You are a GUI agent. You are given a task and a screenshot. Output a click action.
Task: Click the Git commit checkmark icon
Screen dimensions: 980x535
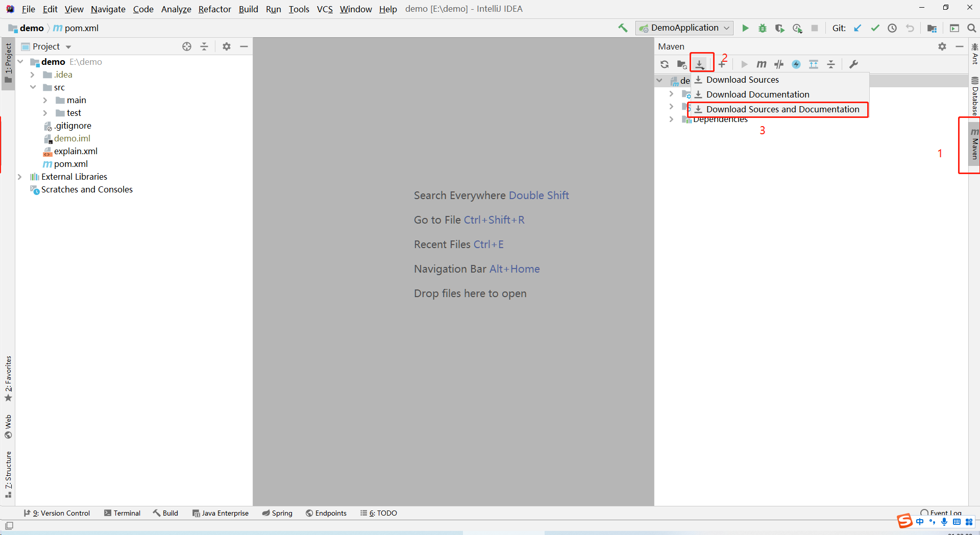(875, 28)
